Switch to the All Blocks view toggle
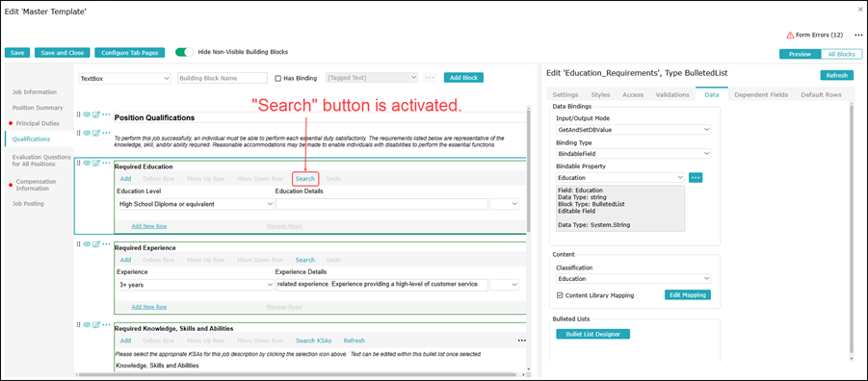The width and height of the screenshot is (868, 381). tap(841, 54)
